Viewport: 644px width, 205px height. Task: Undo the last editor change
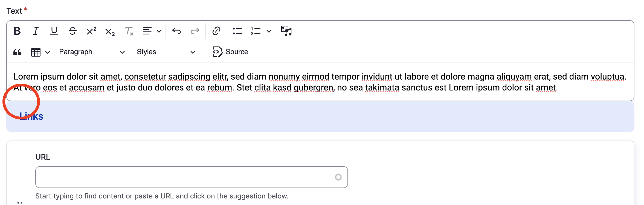pos(177,31)
